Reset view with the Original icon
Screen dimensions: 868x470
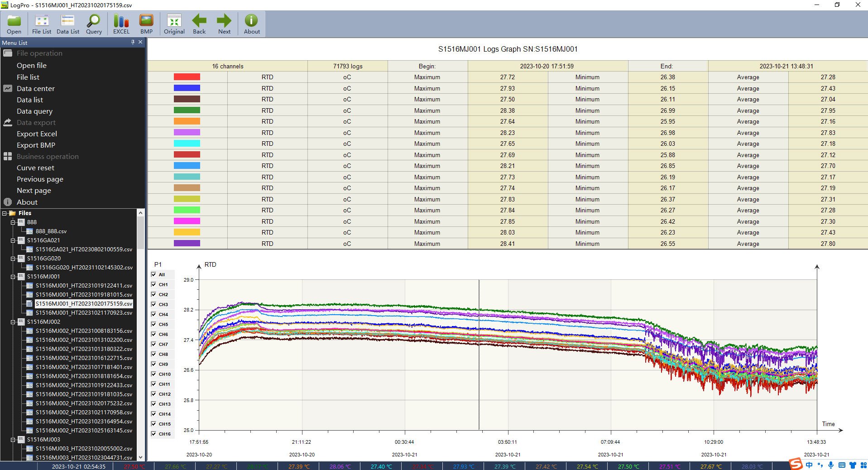coord(174,24)
